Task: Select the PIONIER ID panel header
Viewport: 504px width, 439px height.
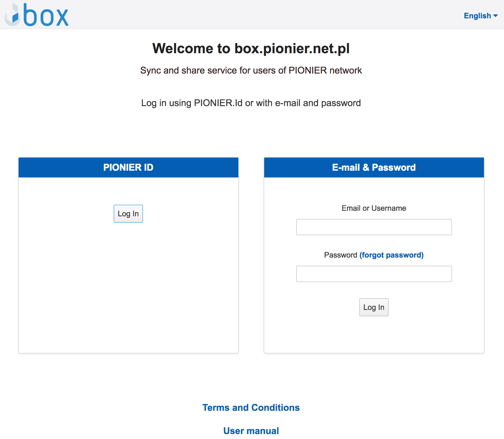Action: [x=128, y=167]
